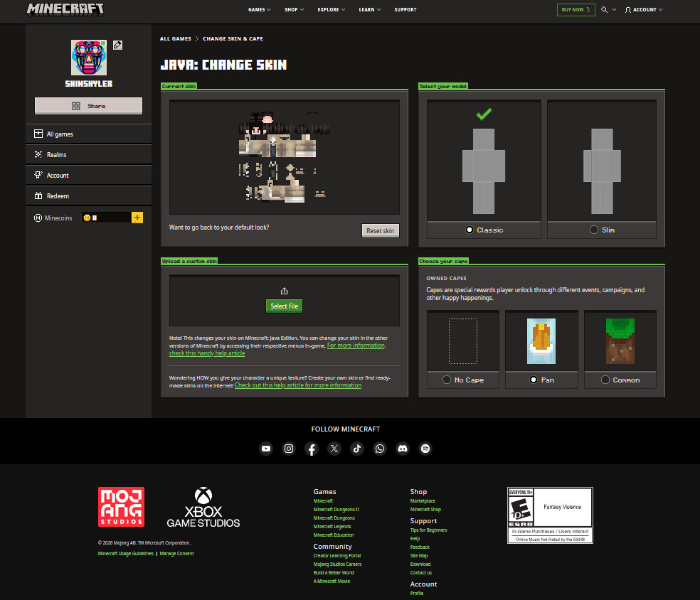The width and height of the screenshot is (700, 600).
Task: Edit profile avatar with pencil icon
Action: click(x=117, y=45)
